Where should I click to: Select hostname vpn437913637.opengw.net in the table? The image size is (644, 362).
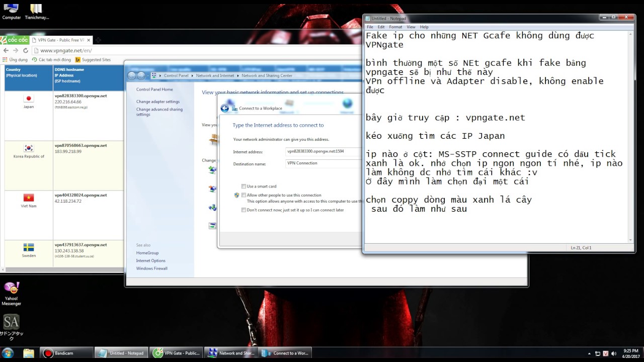pyautogui.click(x=80, y=245)
